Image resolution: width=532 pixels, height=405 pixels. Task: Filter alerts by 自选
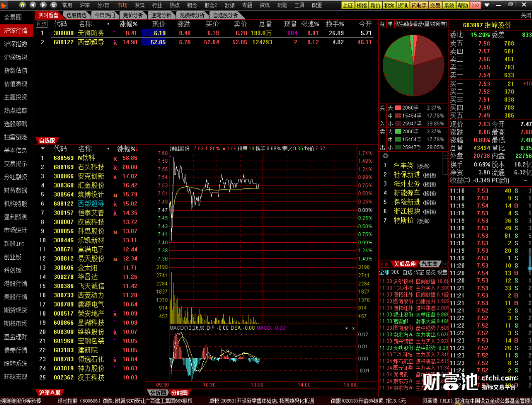(x=407, y=272)
